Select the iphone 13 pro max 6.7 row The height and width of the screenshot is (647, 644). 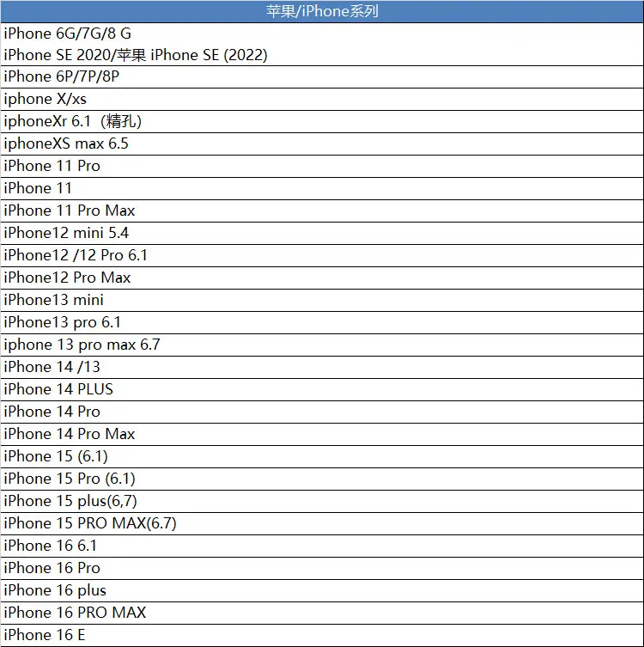[322, 345]
